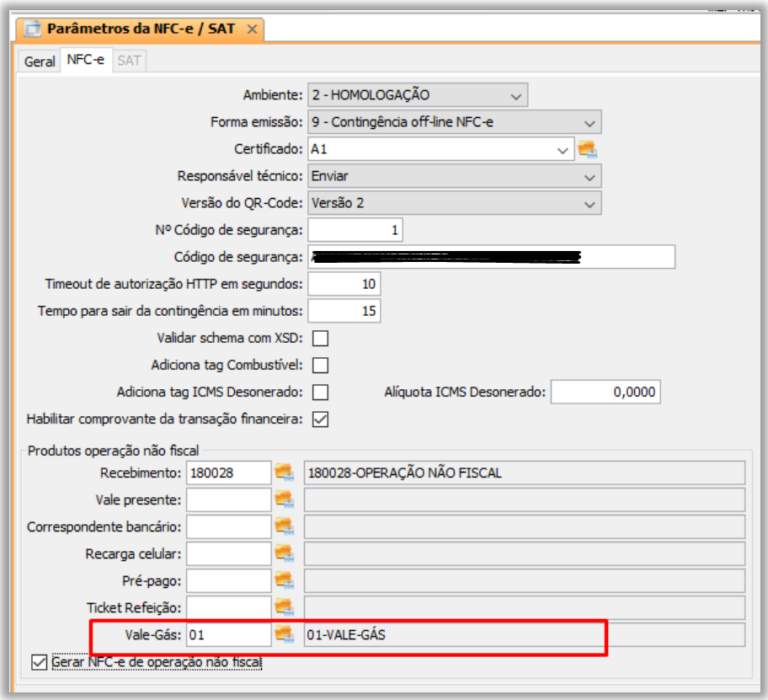The image size is (768, 700).
Task: Enable Validar schema com XSD checkbox
Action: click(320, 339)
